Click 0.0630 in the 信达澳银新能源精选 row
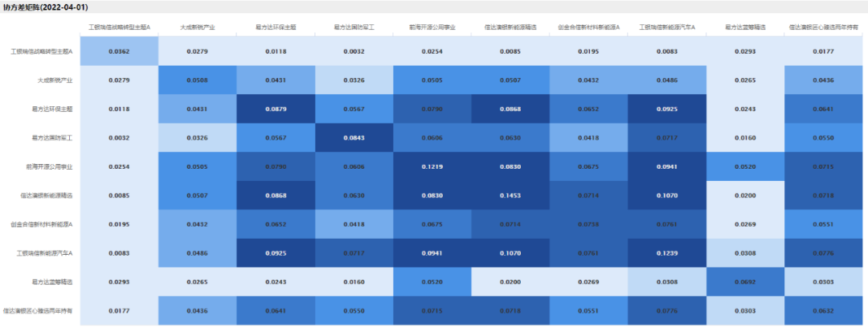 click(x=354, y=195)
